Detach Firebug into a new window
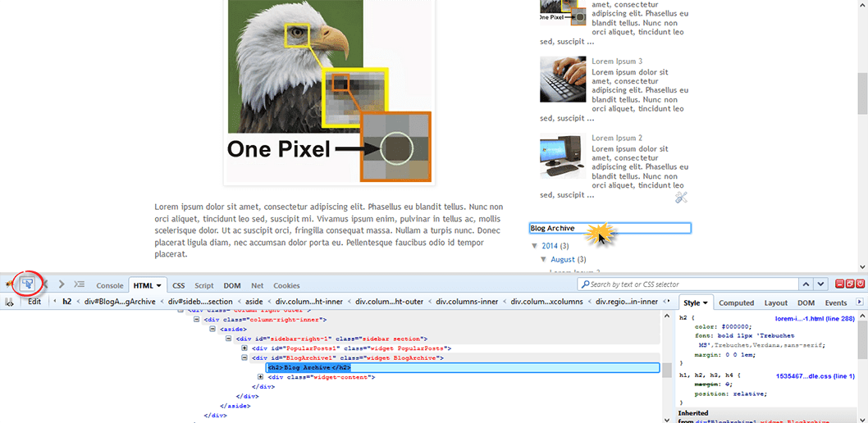 tap(850, 284)
